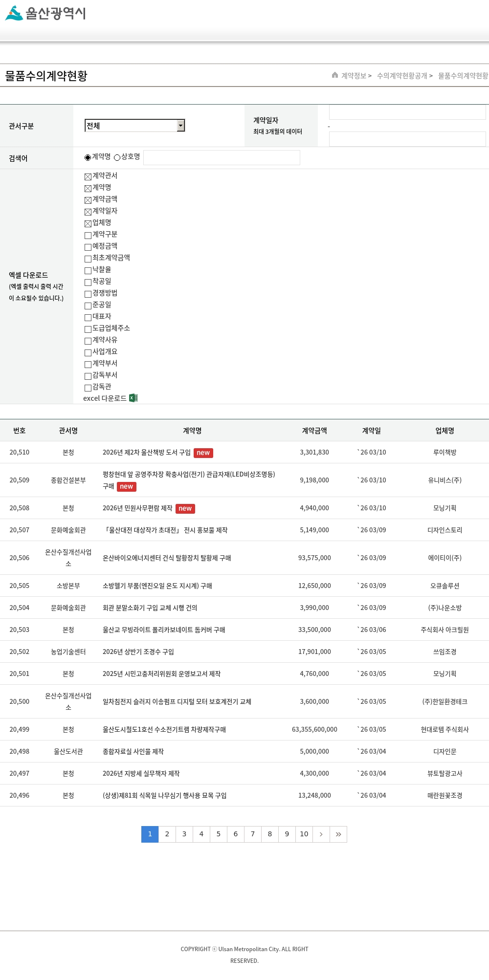Jump to last page double-arrow
The width and height of the screenshot is (489, 980).
(x=338, y=834)
